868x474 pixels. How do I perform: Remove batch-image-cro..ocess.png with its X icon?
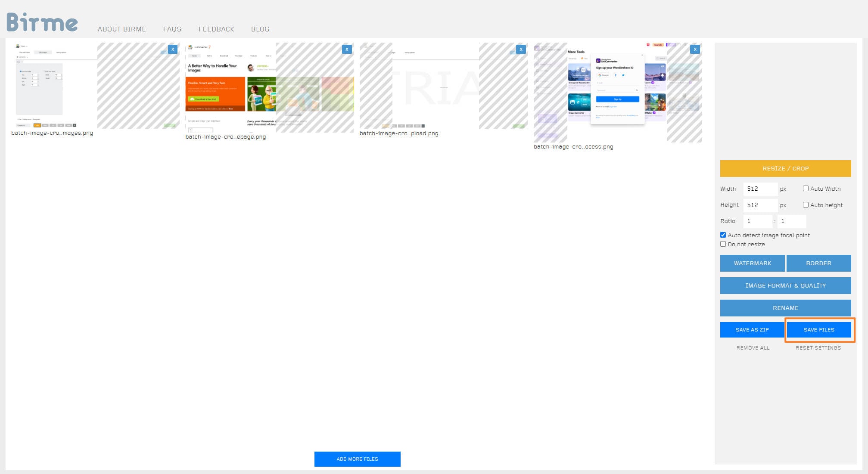coord(695,50)
